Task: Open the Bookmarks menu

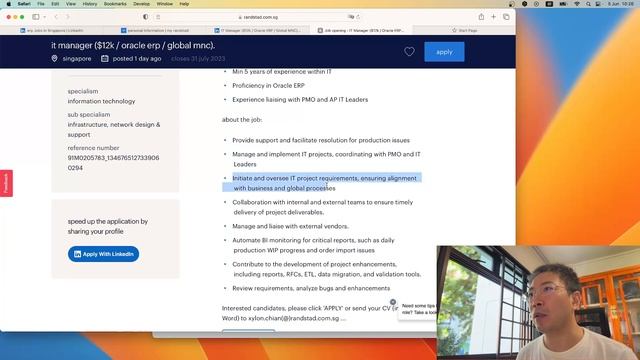Action: (x=115, y=4)
